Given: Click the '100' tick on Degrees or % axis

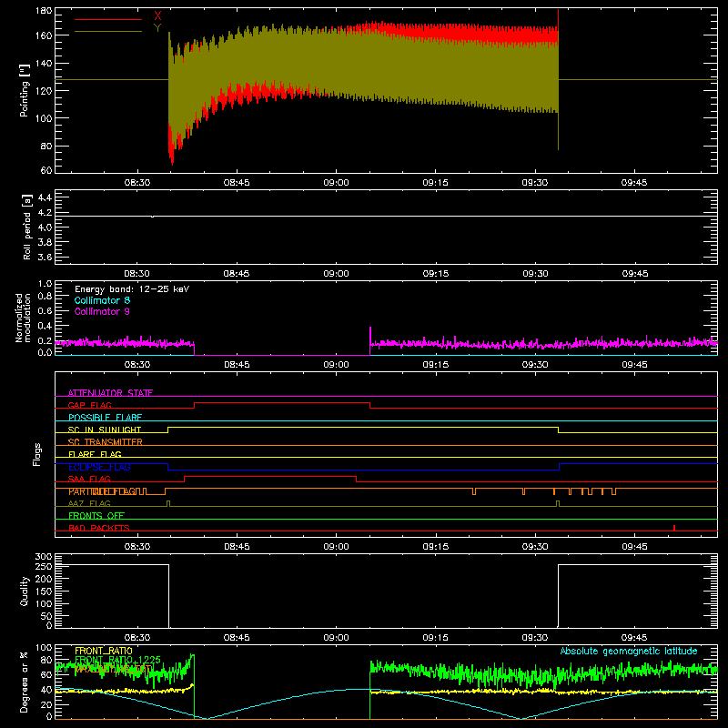Looking at the screenshot, I should tap(44, 648).
